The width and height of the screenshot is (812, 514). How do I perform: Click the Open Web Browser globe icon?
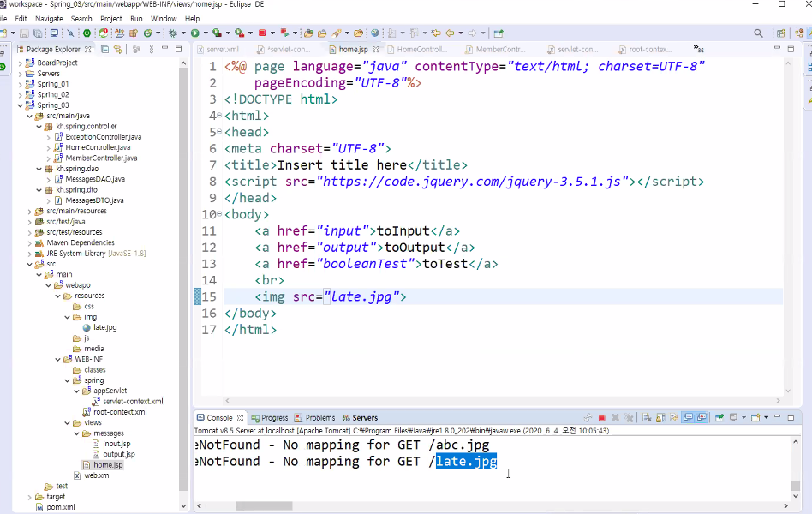coord(375,33)
